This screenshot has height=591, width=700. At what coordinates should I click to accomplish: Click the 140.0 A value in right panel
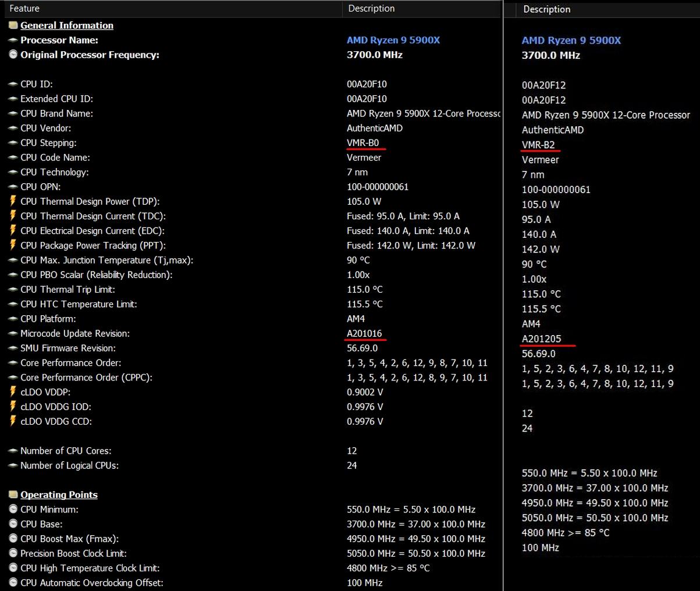pyautogui.click(x=539, y=234)
